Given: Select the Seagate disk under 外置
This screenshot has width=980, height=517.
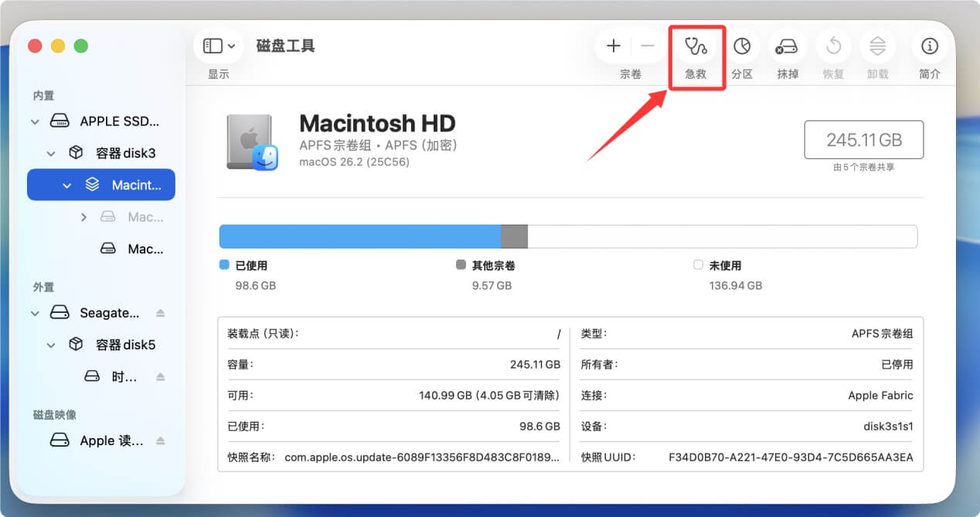Looking at the screenshot, I should click(x=108, y=312).
